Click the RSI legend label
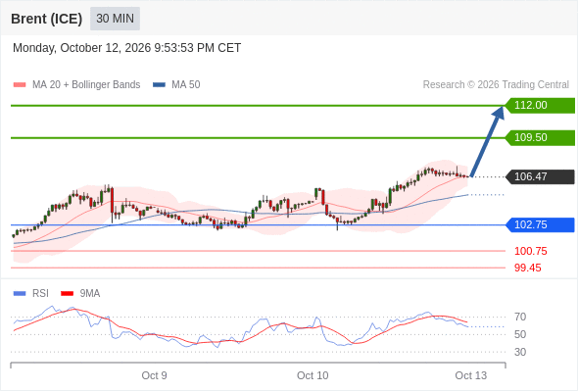 coord(40,294)
